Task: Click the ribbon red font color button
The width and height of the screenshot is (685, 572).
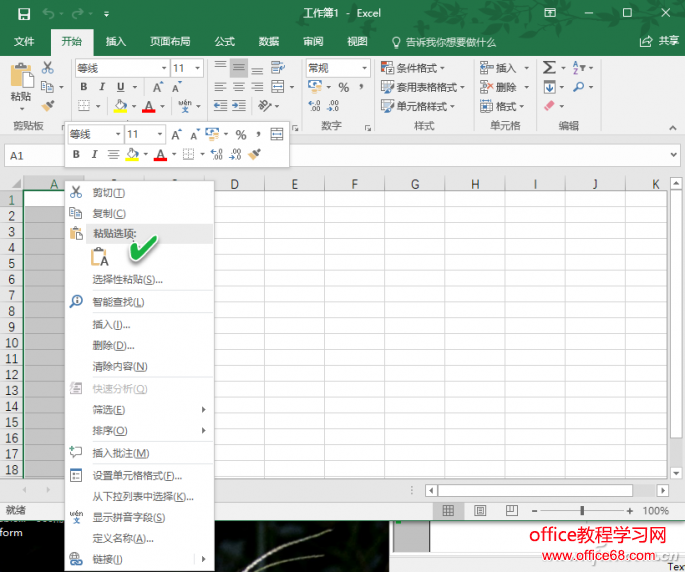Action: point(149,106)
